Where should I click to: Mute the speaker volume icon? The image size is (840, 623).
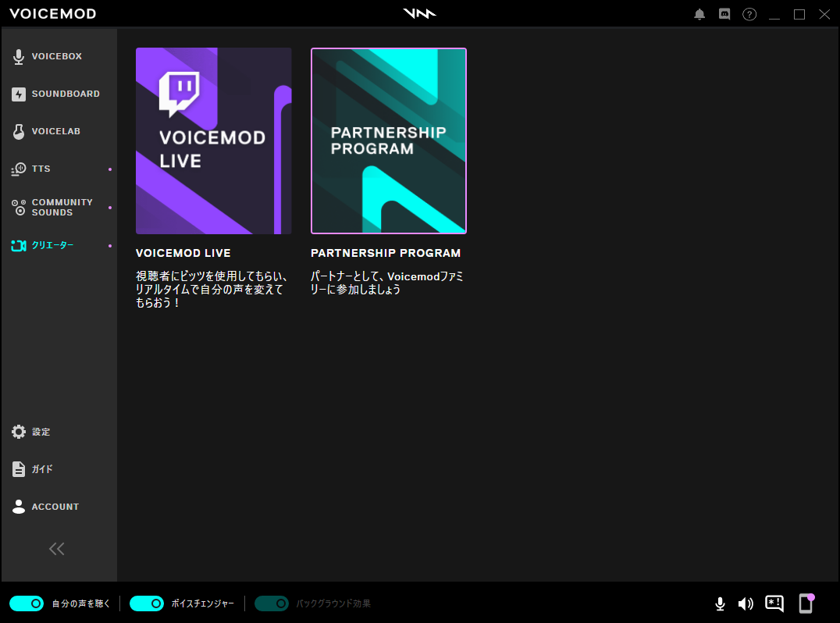[x=746, y=603]
